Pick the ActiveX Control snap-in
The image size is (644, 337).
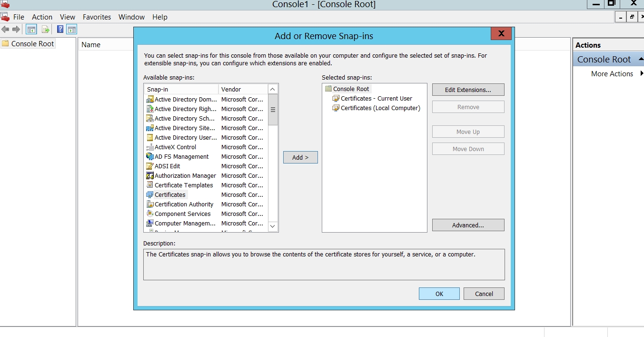[175, 147]
